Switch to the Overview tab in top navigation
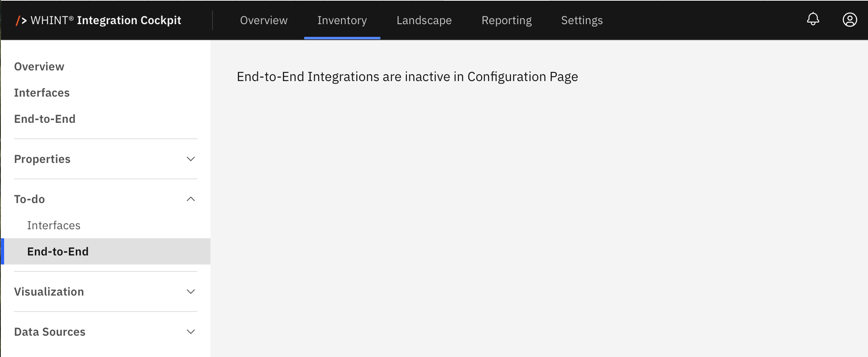The height and width of the screenshot is (357, 868). [264, 20]
